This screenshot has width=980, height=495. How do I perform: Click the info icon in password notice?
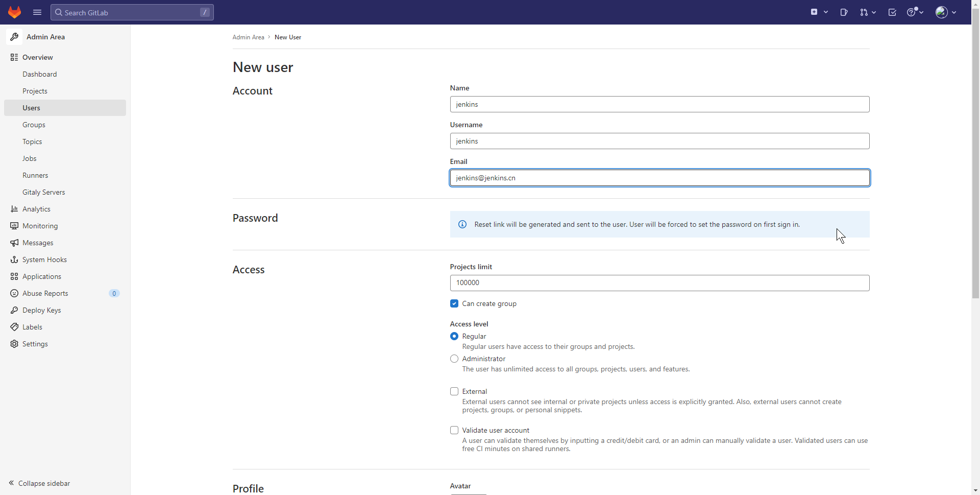[x=462, y=224]
